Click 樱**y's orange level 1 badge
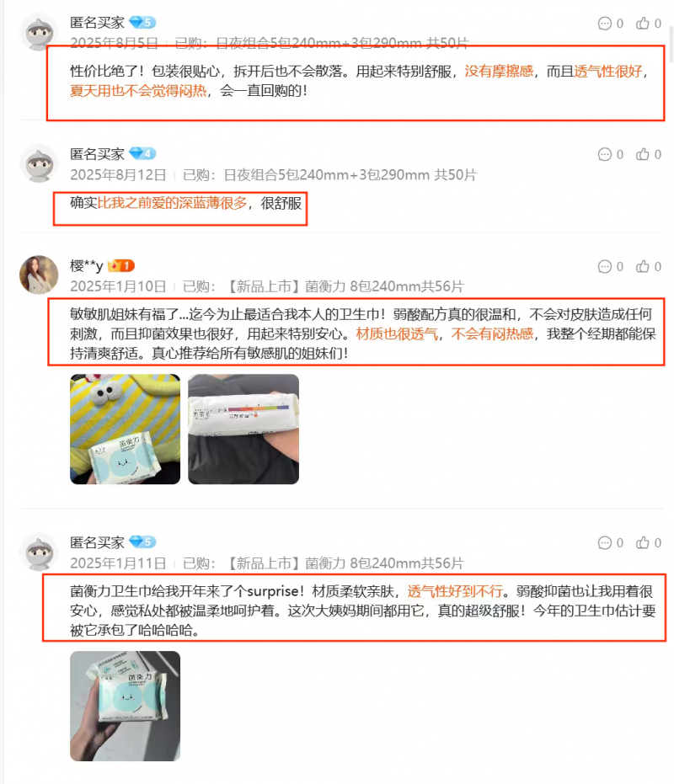 (x=121, y=265)
